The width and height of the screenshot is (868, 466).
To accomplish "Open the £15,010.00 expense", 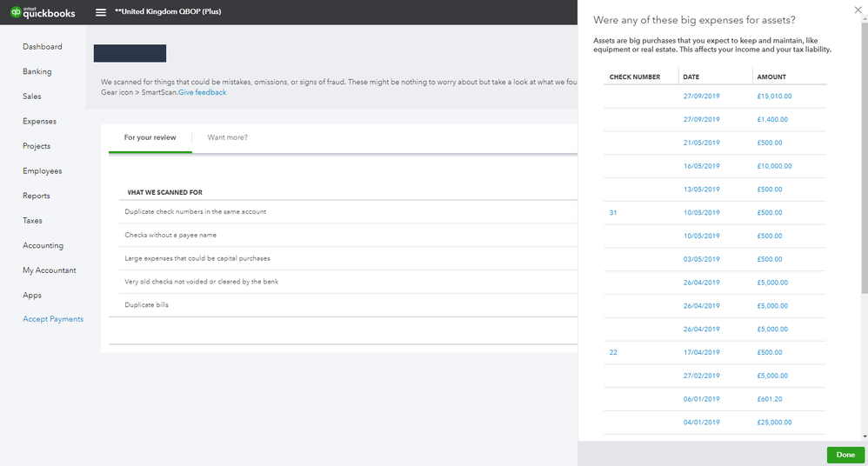I will [774, 96].
